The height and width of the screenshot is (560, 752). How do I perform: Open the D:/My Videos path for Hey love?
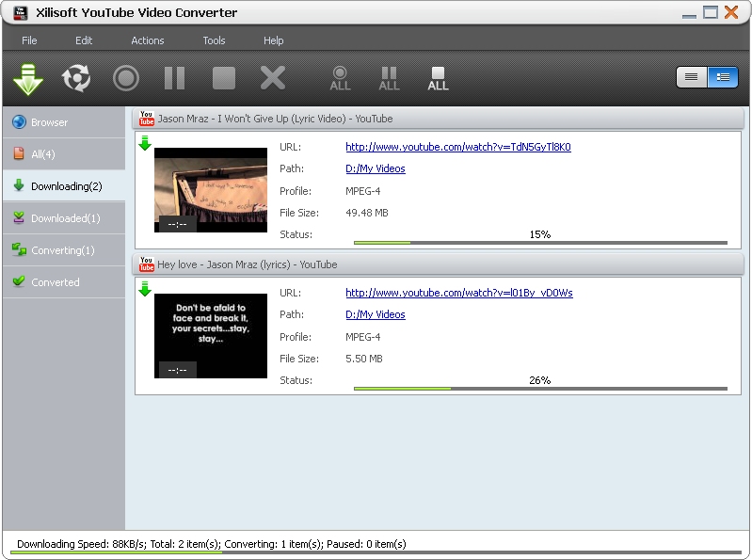click(x=376, y=314)
